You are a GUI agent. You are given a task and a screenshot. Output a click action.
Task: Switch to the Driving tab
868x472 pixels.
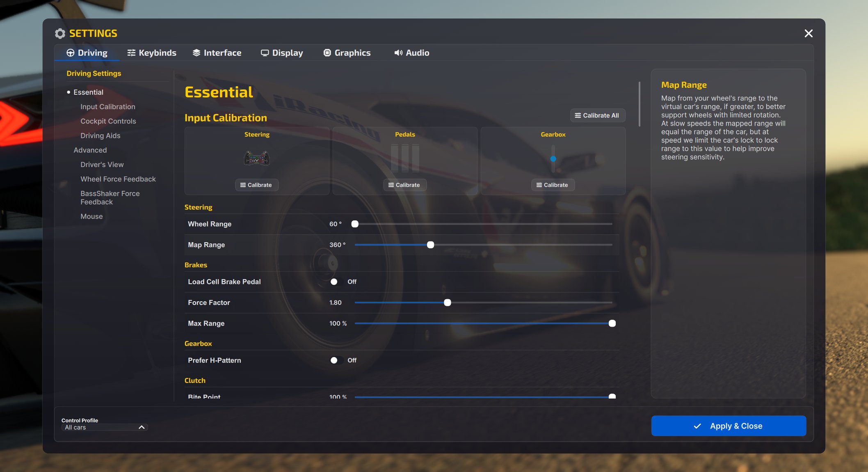87,53
